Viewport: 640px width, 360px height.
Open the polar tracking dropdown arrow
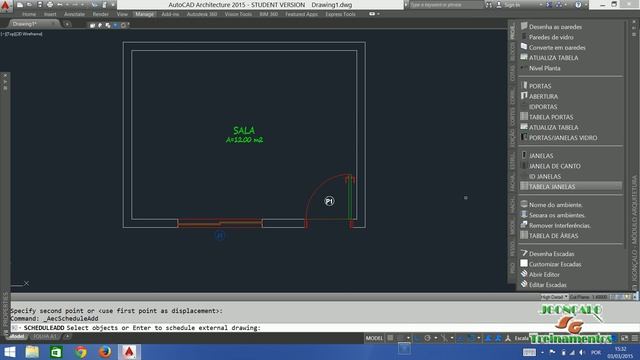point(436,338)
